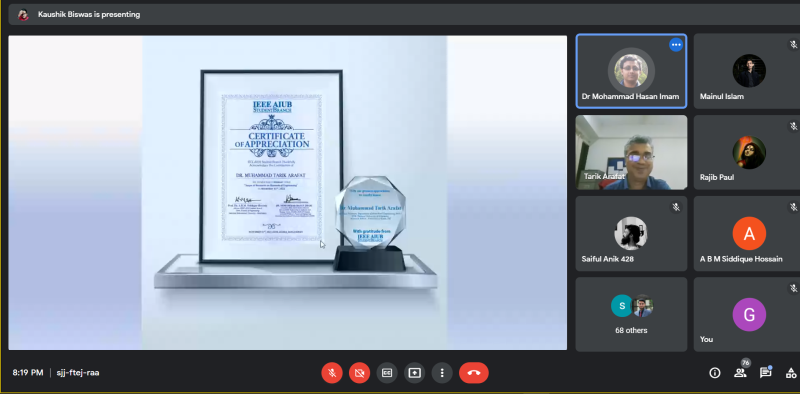Click Saiful Anik 428 muted mic icon
Image resolution: width=800 pixels, height=394 pixels.
coord(676,207)
